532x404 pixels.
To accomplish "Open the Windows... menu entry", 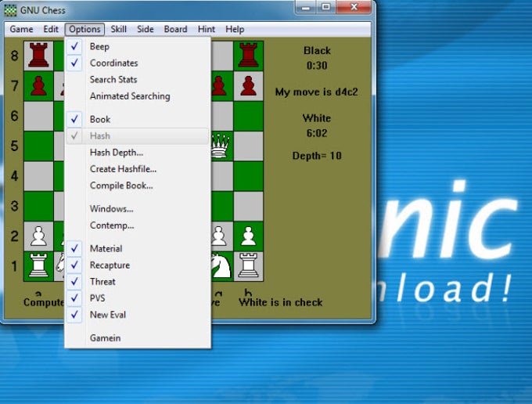I will [138, 209].
